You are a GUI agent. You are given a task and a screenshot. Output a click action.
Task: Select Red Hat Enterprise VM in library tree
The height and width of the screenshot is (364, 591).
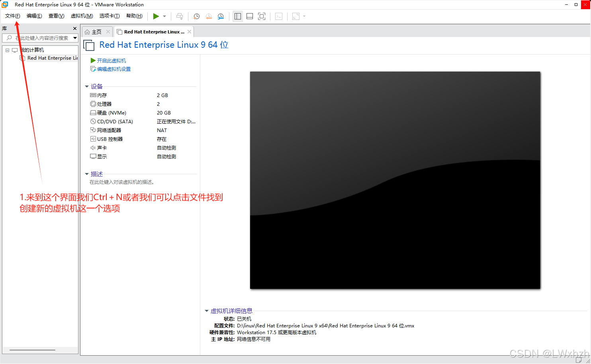(52, 58)
